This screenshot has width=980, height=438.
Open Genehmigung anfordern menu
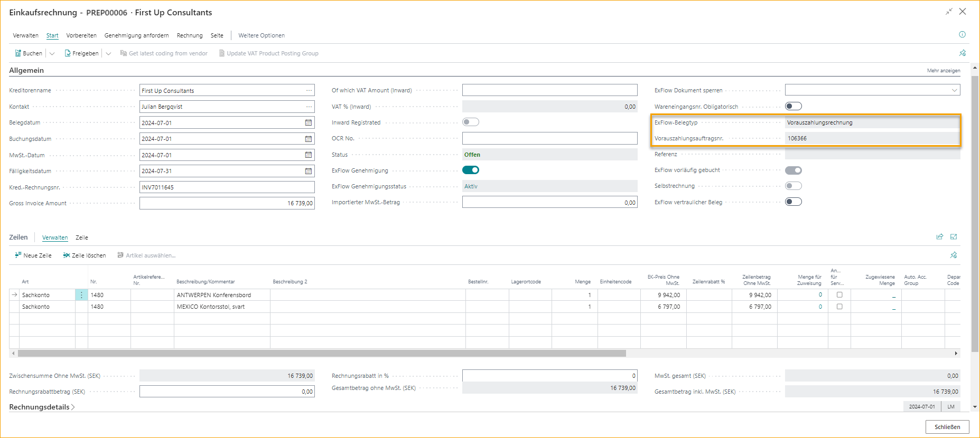tap(137, 35)
